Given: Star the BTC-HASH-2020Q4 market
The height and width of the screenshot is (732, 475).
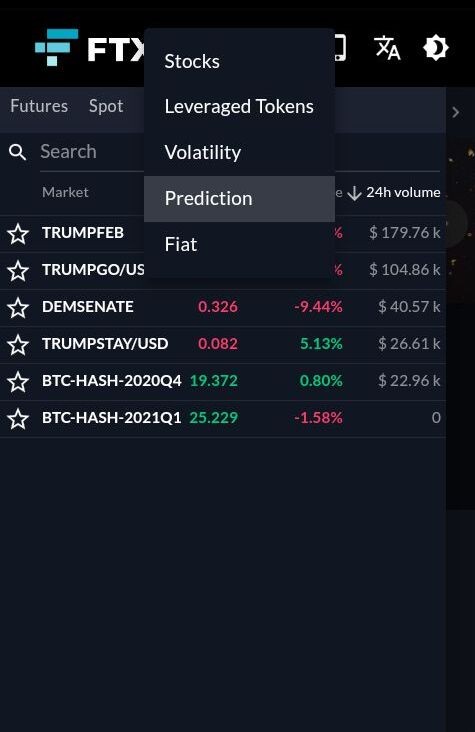Looking at the screenshot, I should coord(18,381).
